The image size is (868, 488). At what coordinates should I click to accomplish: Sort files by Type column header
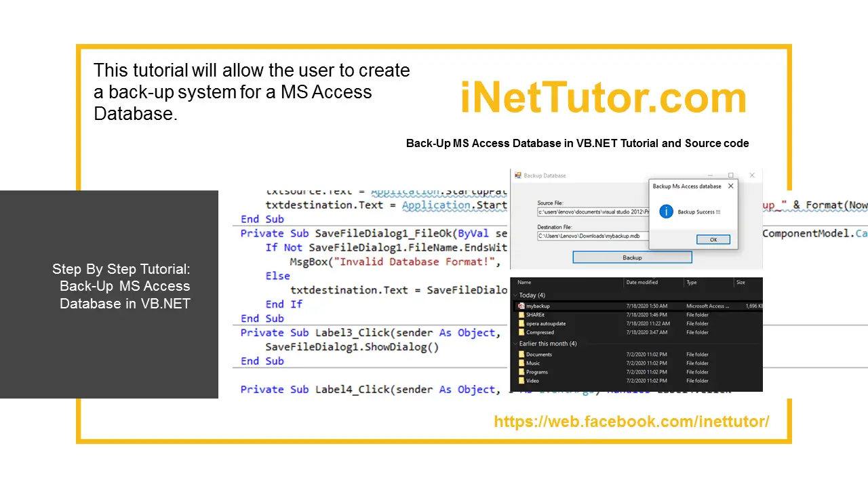pyautogui.click(x=692, y=283)
